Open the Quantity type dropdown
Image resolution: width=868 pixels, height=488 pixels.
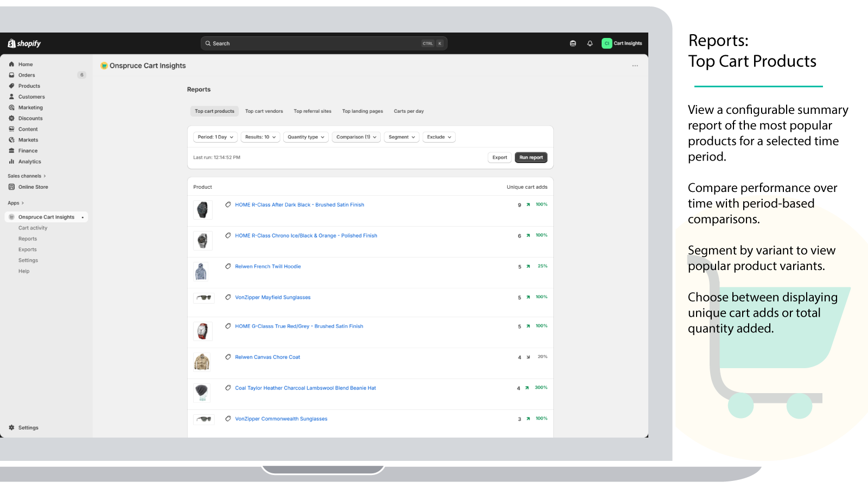(x=306, y=137)
